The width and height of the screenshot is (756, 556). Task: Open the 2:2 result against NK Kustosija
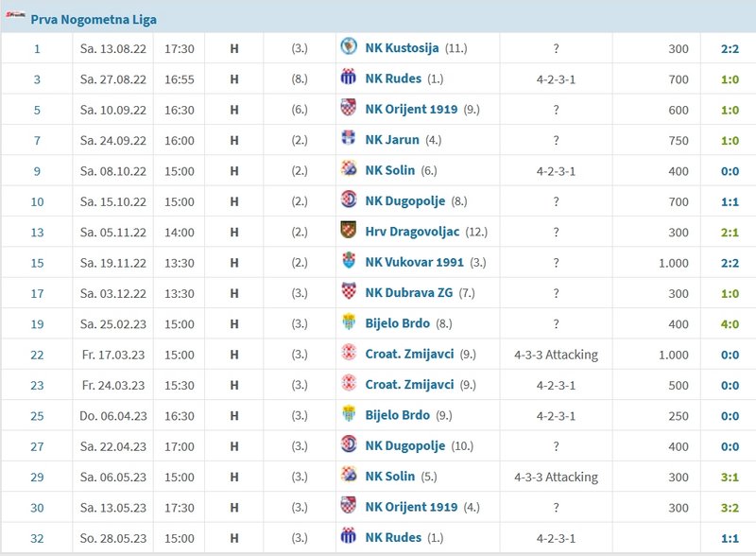730,49
